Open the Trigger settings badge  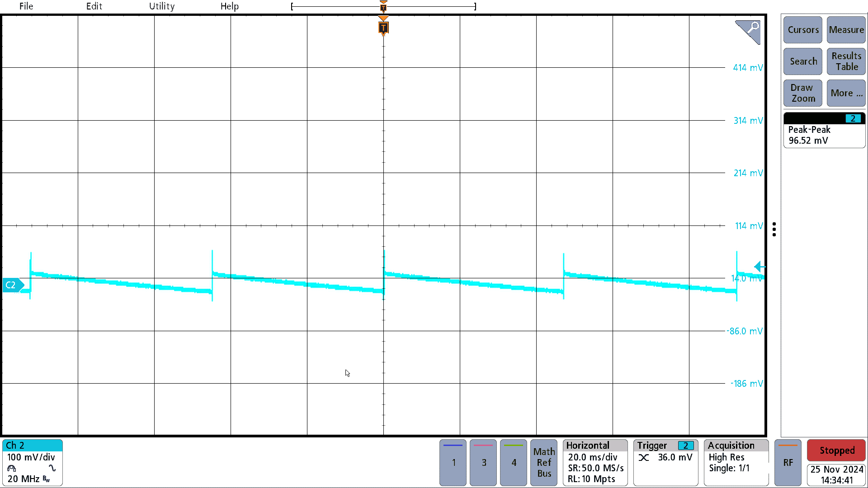(x=666, y=463)
